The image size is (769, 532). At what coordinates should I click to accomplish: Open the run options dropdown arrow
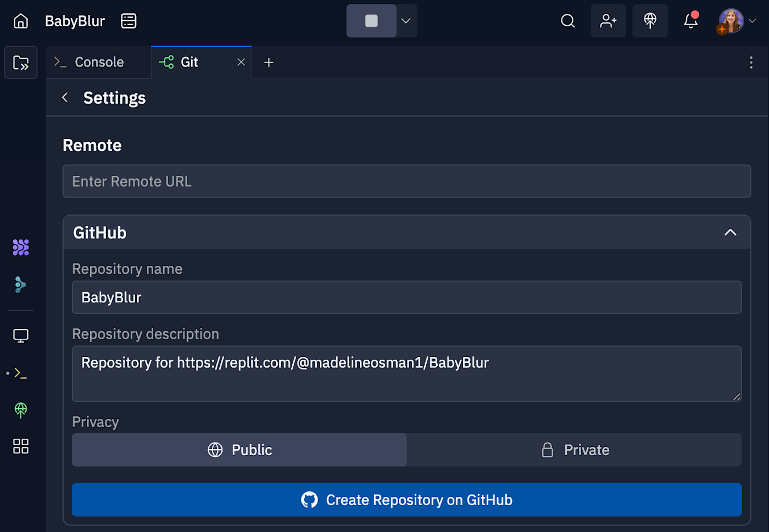pyautogui.click(x=406, y=21)
